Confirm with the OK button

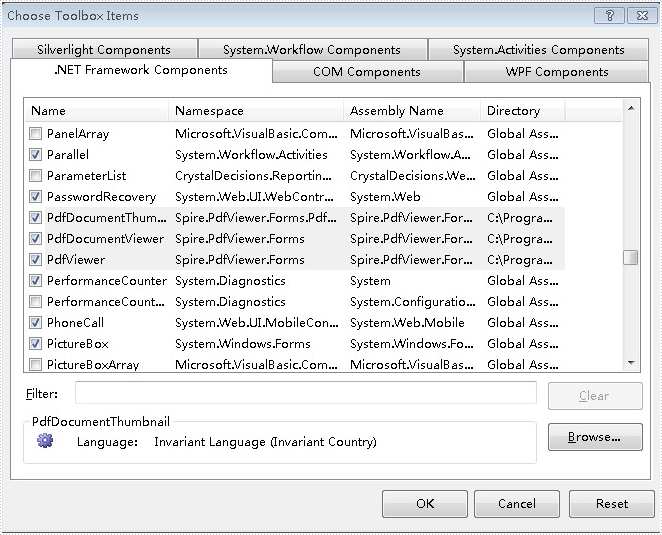tap(425, 503)
